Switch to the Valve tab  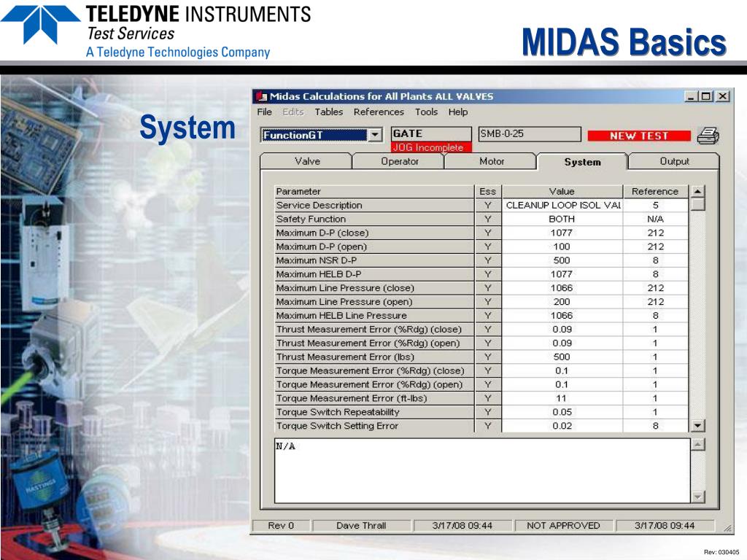click(307, 161)
